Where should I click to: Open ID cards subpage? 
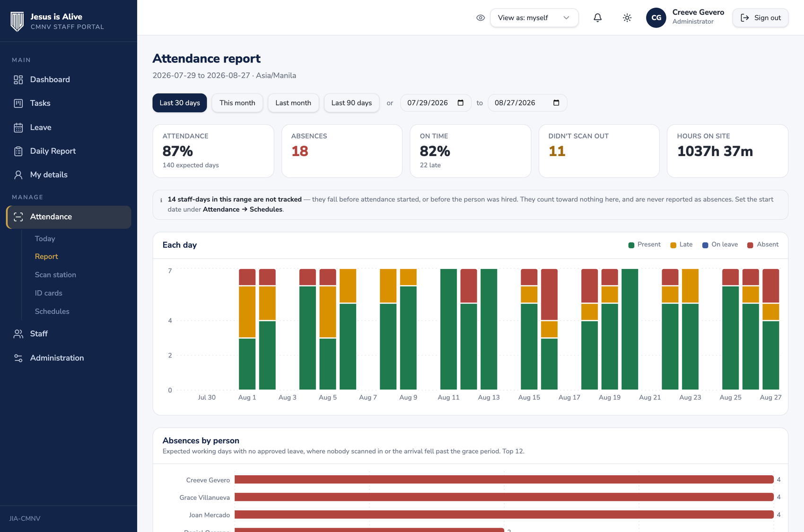[x=48, y=293]
